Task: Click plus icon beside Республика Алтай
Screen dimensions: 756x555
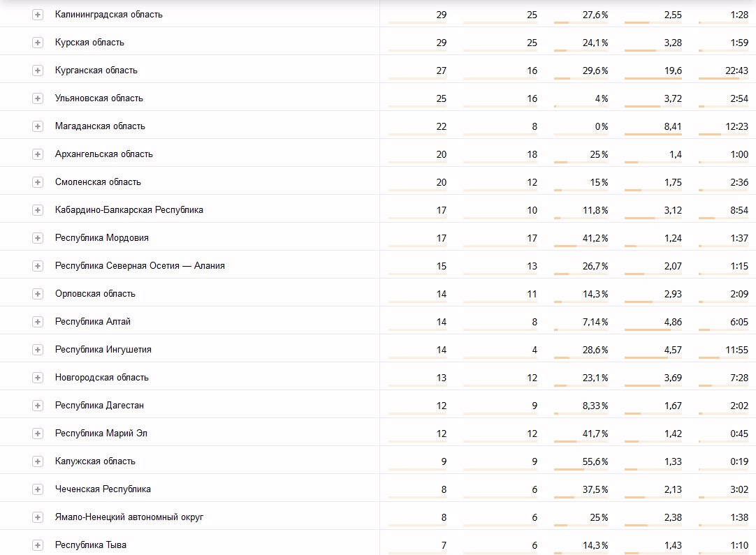Action: coord(38,323)
